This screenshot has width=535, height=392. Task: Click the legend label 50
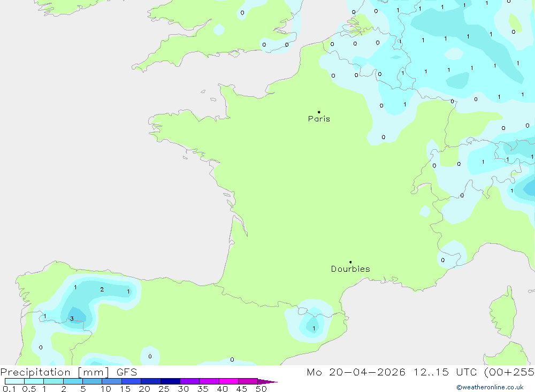[x=261, y=389]
